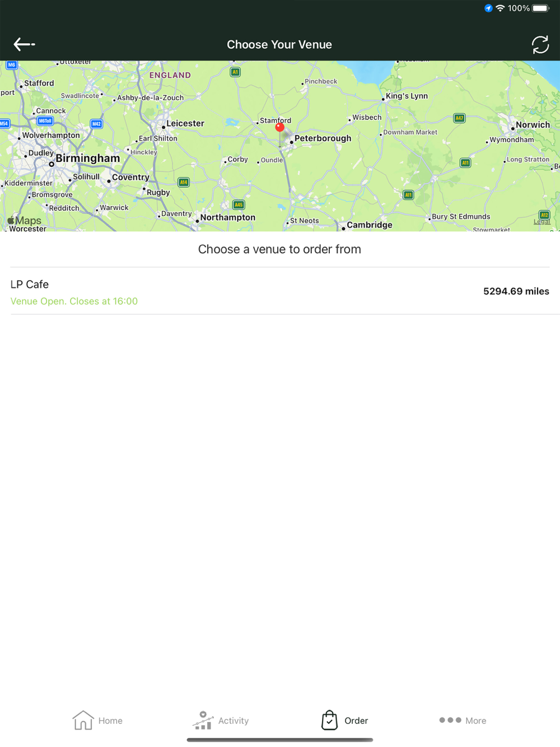Click the 5294.69 miles distance text
This screenshot has height=747, width=560.
516,291
